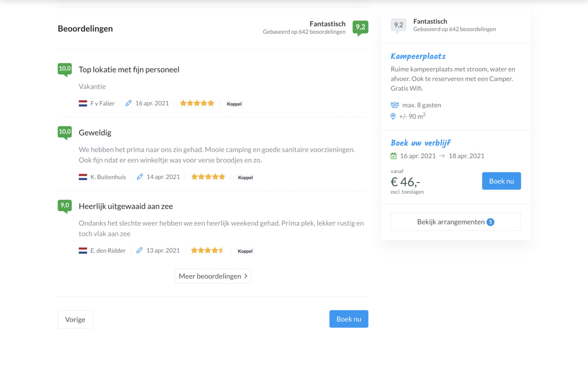588x368 pixels.
Task: Open Bekijk arrangementen list
Action: pos(455,222)
